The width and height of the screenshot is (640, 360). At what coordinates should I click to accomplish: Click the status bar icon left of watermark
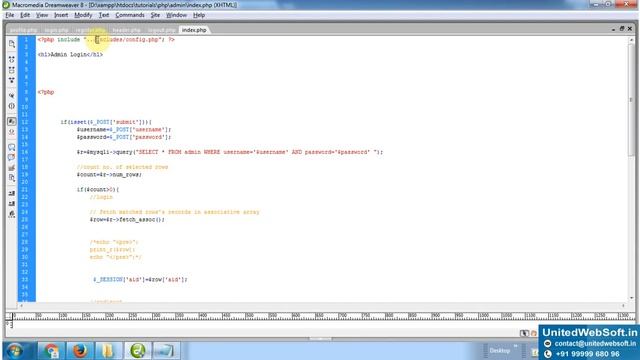pyautogui.click(x=524, y=333)
